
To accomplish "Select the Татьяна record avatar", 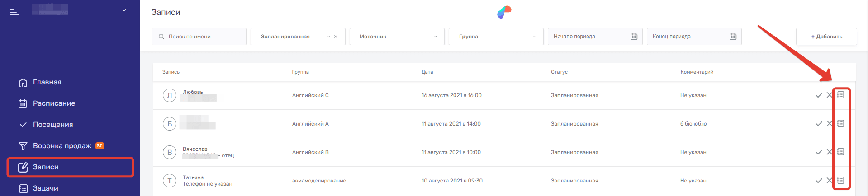I will click(170, 181).
